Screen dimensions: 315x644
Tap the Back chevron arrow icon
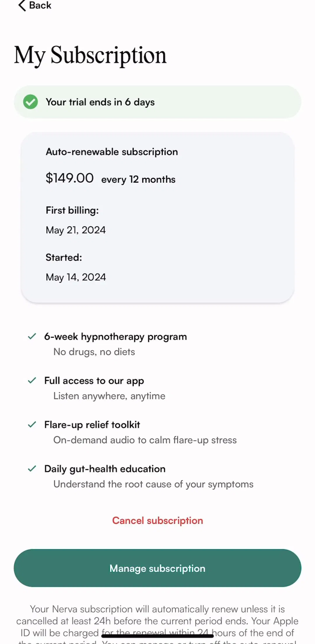click(22, 5)
